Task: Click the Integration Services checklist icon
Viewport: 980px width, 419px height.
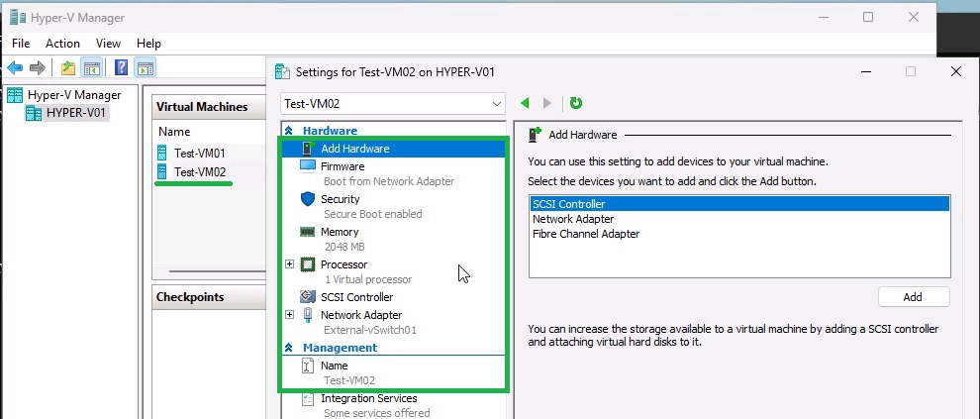Action: coord(308,399)
